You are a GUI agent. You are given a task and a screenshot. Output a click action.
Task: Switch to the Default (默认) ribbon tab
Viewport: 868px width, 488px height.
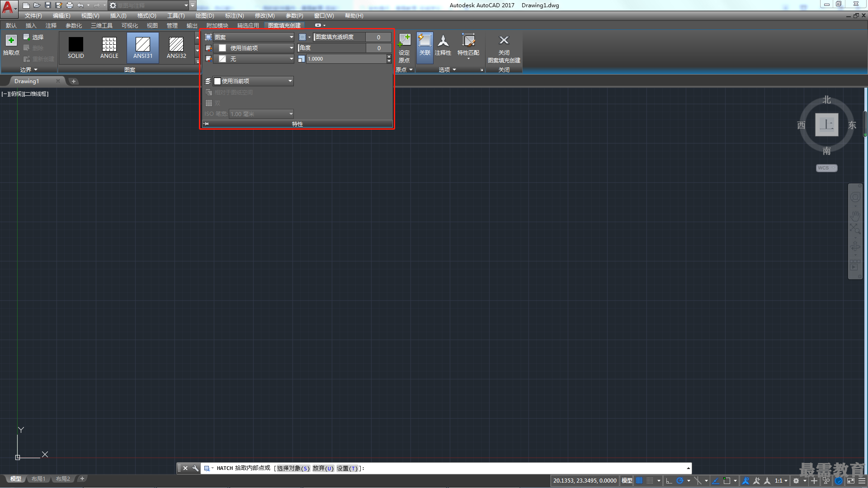[11, 26]
